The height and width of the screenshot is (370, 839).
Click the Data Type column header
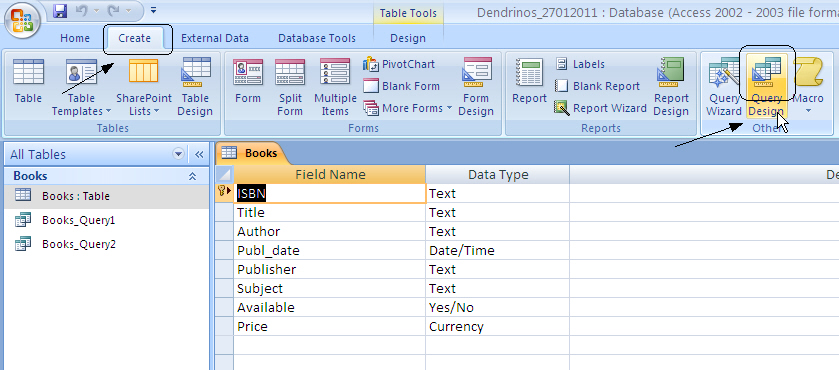click(498, 175)
